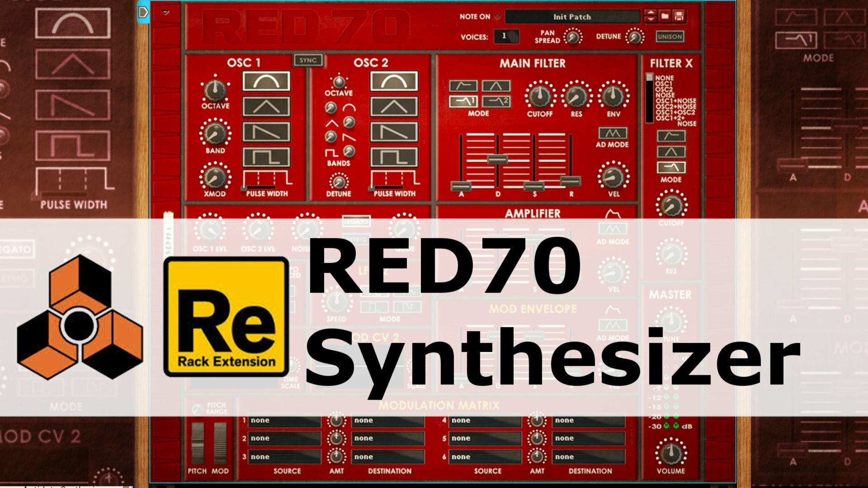Open modulation destination 5 dropdown
The width and height of the screenshot is (868, 488).
pos(589,438)
